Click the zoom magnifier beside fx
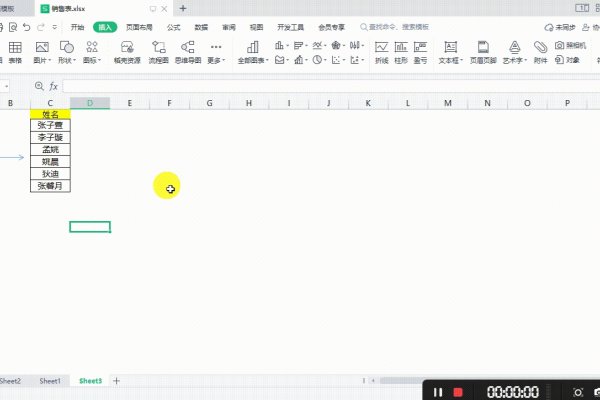This screenshot has height=400, width=600. pyautogui.click(x=39, y=86)
